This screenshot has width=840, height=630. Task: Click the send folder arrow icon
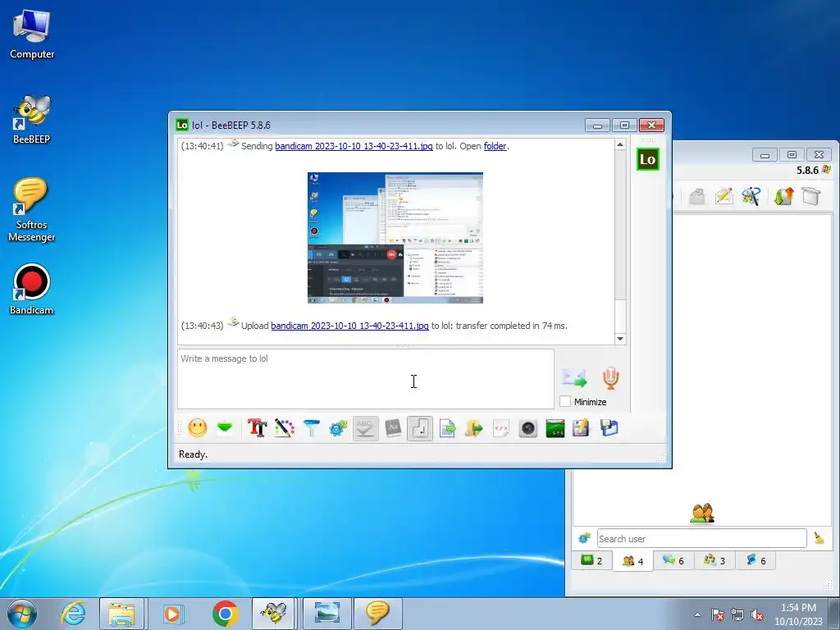(x=473, y=428)
